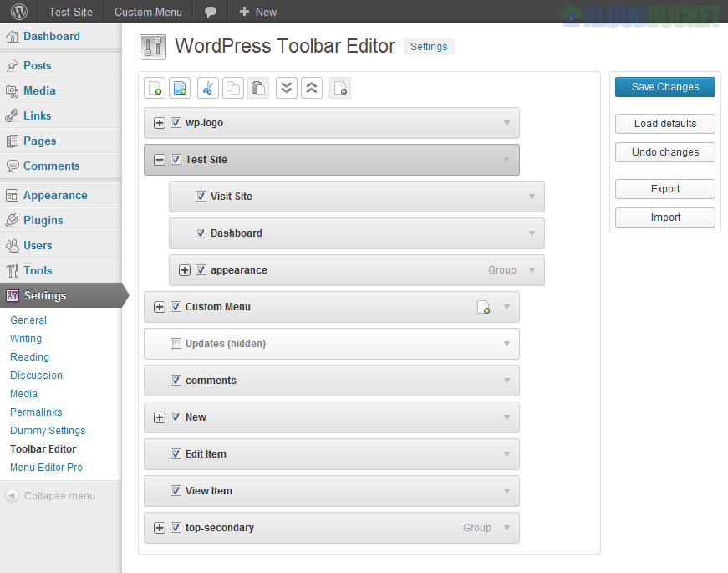
Task: Select the Copy icon in the toolbar
Action: pyautogui.click(x=233, y=88)
